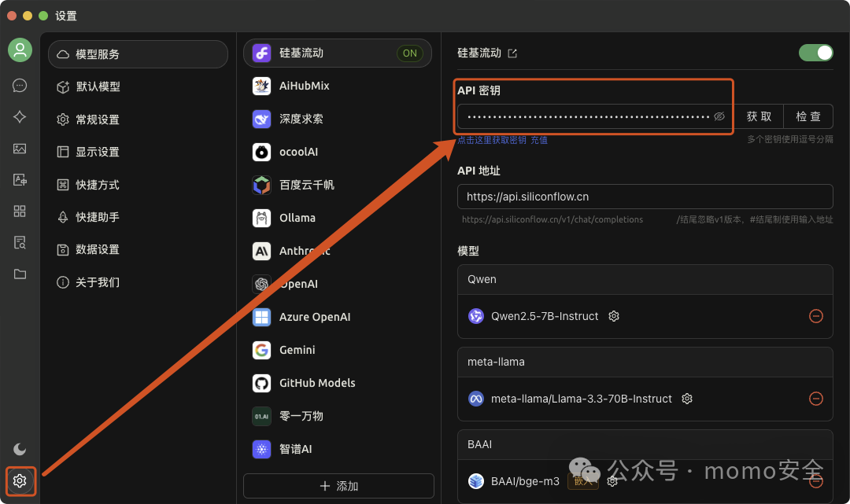Open the files folder sidebar icon
This screenshot has height=504, width=850.
pos(20,274)
